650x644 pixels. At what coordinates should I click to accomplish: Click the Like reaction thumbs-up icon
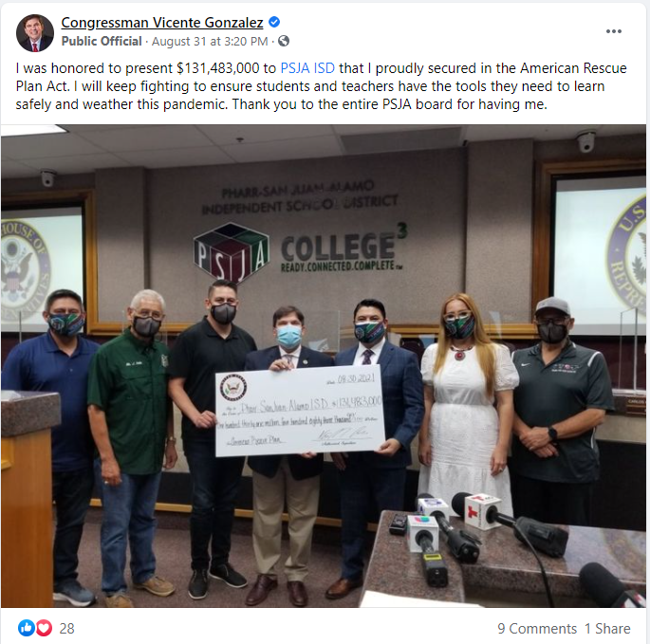27,628
